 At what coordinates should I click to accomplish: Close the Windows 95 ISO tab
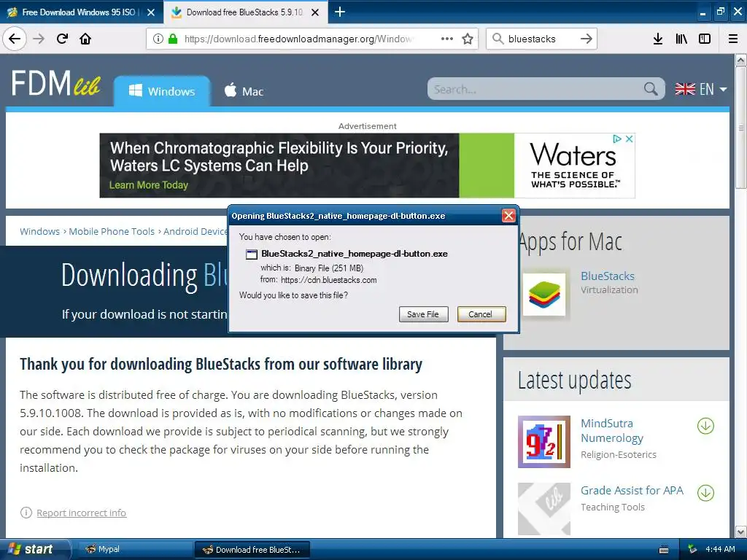[151, 12]
